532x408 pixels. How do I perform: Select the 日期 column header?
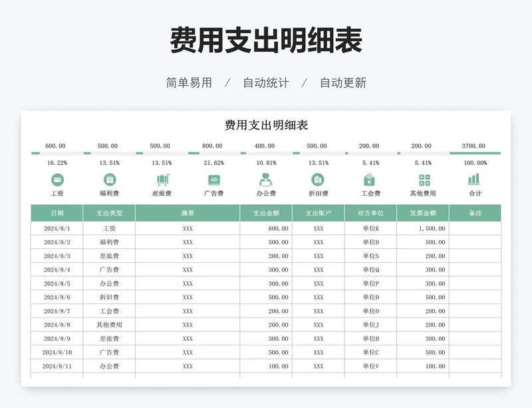pos(57,213)
